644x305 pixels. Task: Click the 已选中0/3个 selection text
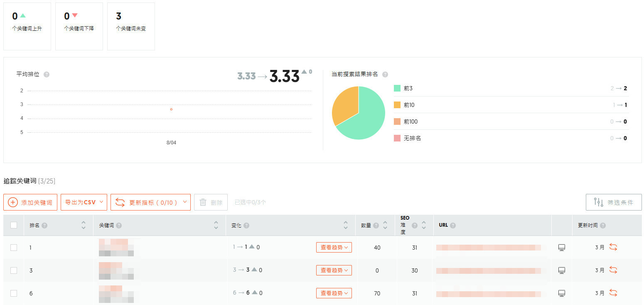tap(250, 202)
